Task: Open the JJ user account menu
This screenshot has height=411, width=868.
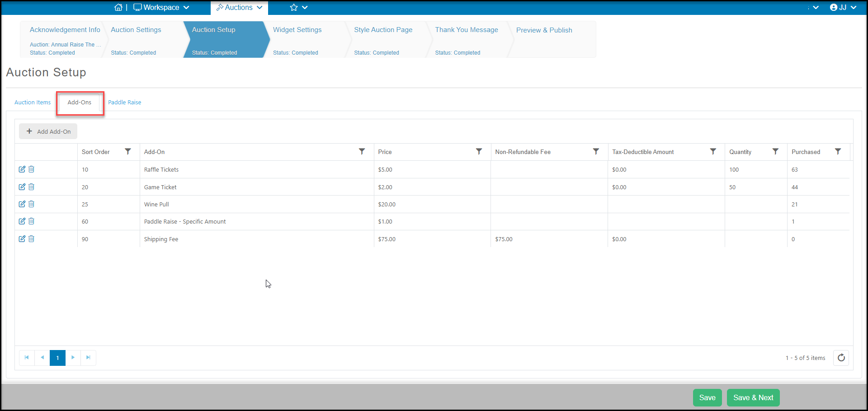Action: coord(843,7)
